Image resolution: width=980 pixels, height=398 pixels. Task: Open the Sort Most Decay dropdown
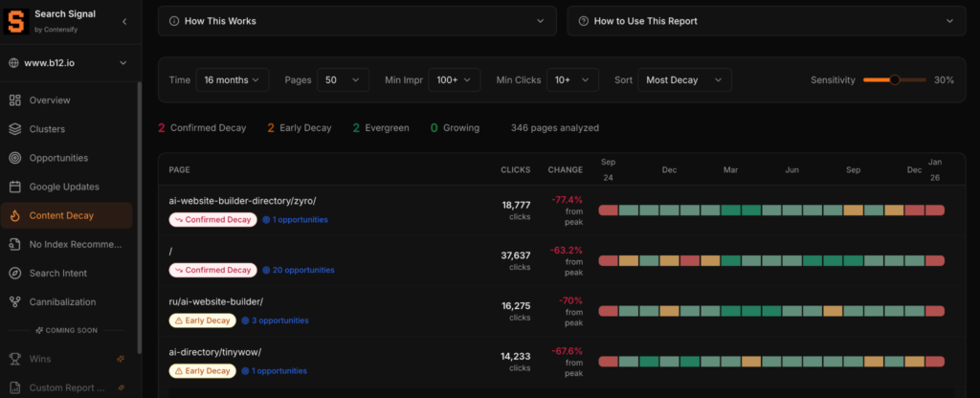(x=683, y=80)
